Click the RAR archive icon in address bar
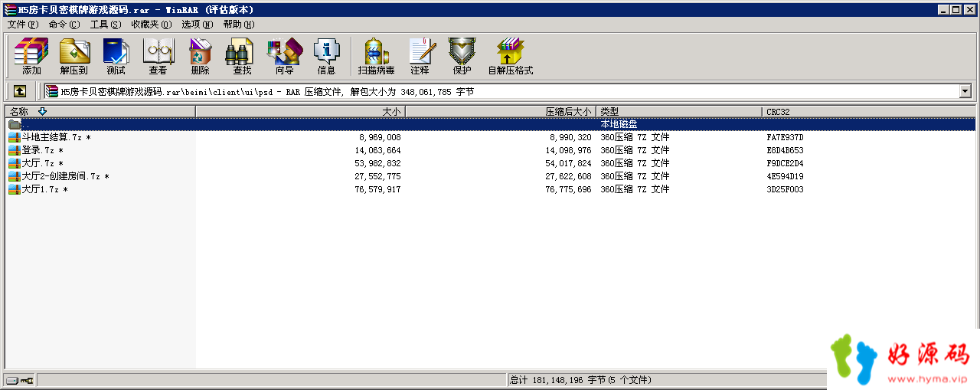 click(x=52, y=91)
